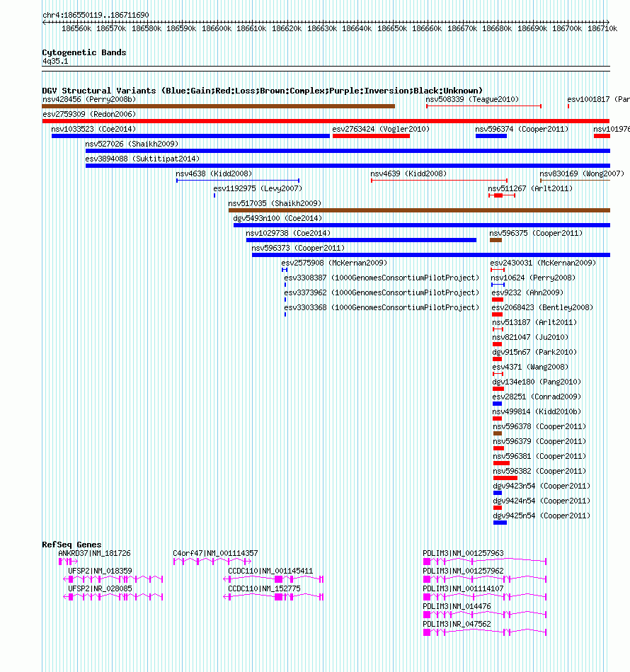
Task: Open esv2575908 (McKernan2009) label
Action: click(x=334, y=263)
